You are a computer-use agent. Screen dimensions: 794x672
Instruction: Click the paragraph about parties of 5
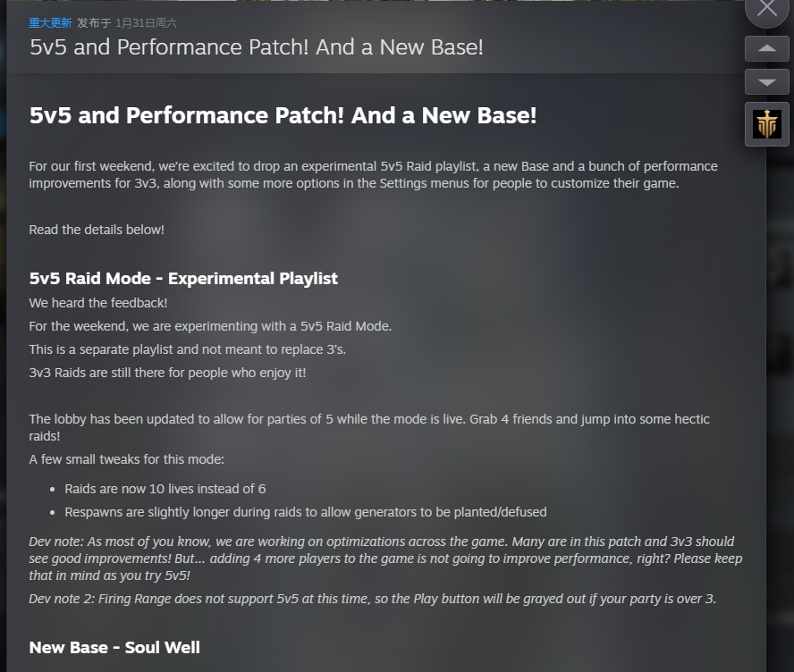point(369,427)
